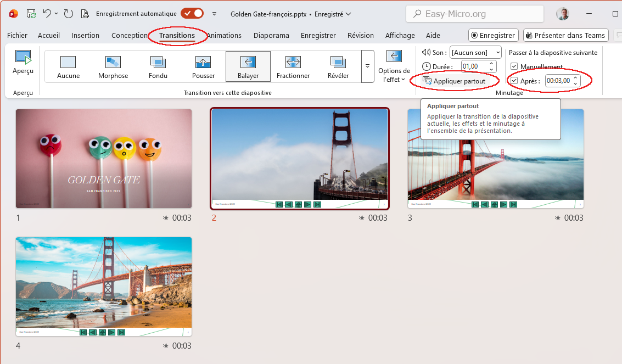The width and height of the screenshot is (622, 364).
Task: Choose the Pousser transition effect
Action: coord(203,66)
